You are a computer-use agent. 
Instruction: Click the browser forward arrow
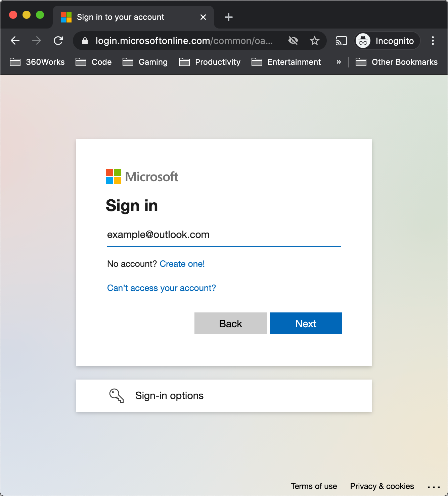point(37,41)
